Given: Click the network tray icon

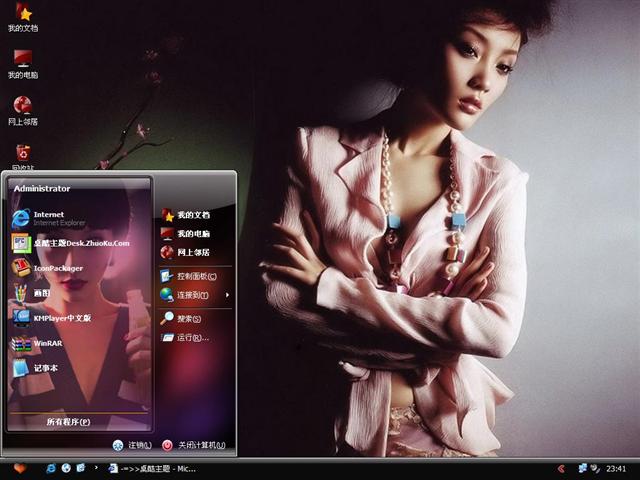Looking at the screenshot, I should [583, 468].
